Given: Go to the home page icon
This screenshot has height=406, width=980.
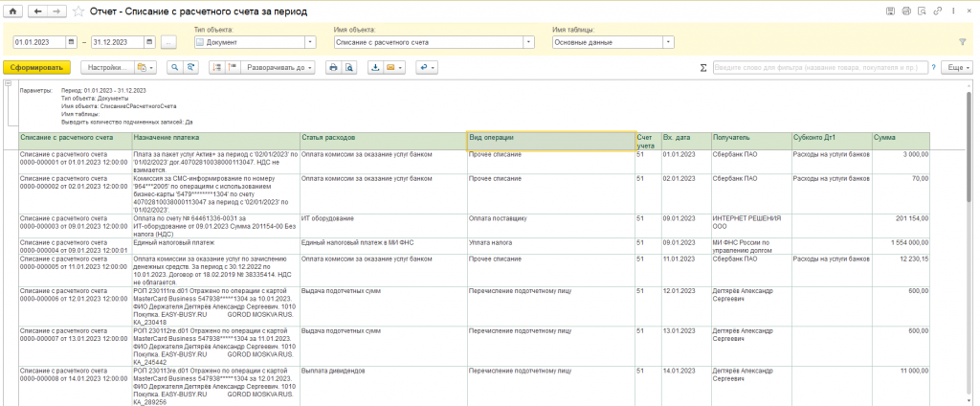Looking at the screenshot, I should tap(13, 11).
